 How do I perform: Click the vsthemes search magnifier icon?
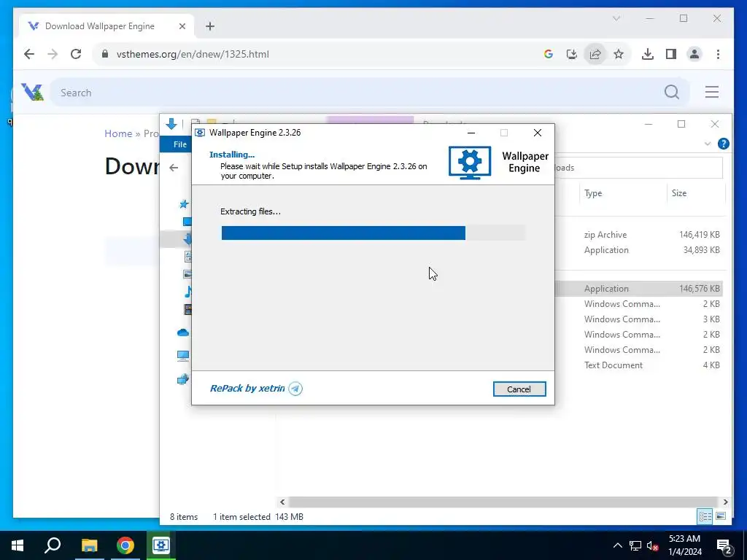pos(672,92)
